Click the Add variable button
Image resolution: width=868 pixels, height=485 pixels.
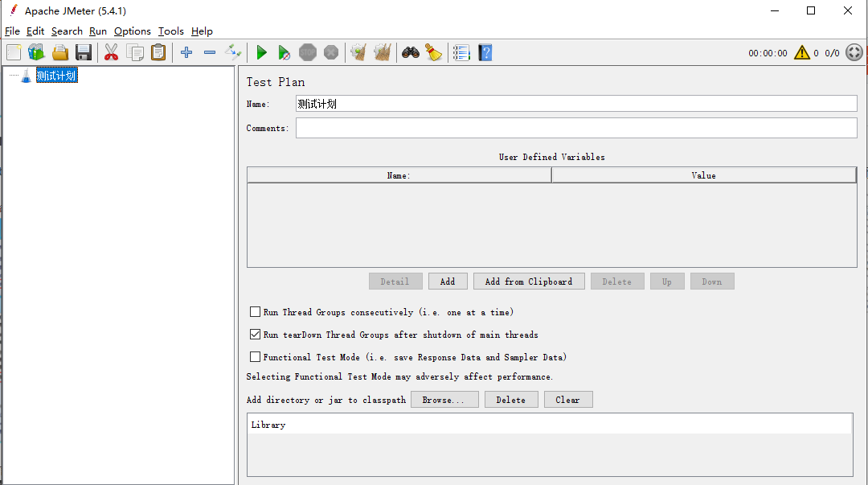[x=448, y=282]
